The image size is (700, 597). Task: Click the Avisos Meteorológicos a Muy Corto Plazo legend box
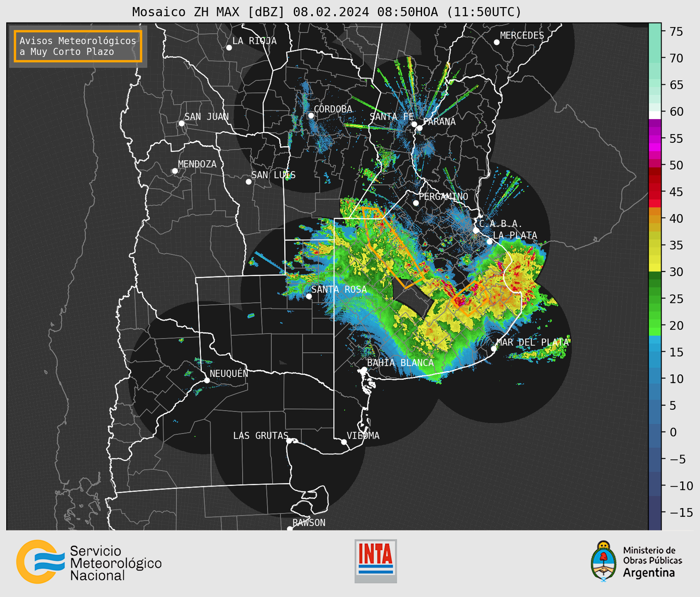[x=78, y=46]
